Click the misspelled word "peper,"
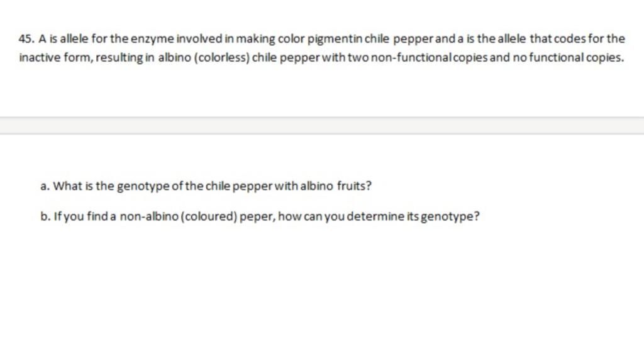Screen dimensions: 644x350 click(257, 217)
